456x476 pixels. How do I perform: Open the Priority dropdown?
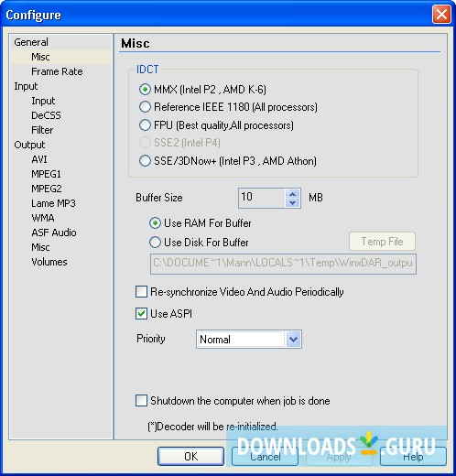(x=293, y=339)
